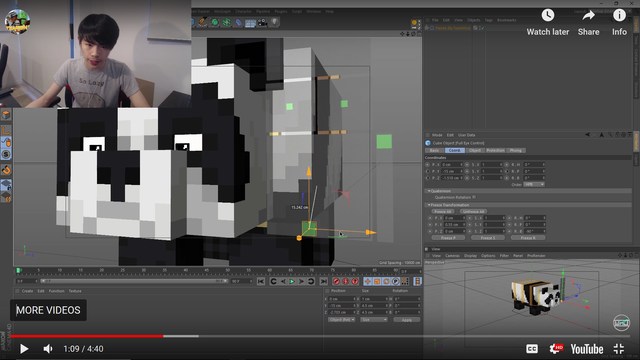Image resolution: width=640 pixels, height=360 pixels.
Task: Click the floor environment icon
Action: point(250,22)
